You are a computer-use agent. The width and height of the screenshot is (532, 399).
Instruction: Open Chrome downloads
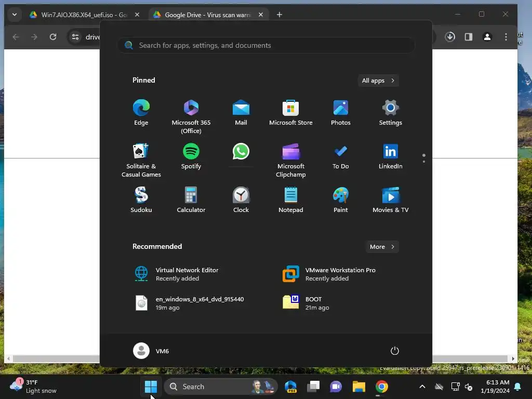[450, 37]
